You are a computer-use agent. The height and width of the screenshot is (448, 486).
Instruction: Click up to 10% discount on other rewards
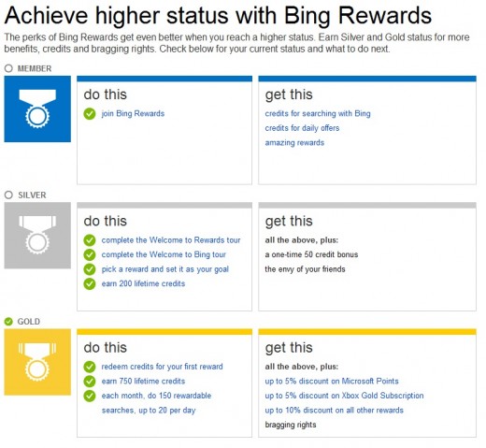[334, 411]
